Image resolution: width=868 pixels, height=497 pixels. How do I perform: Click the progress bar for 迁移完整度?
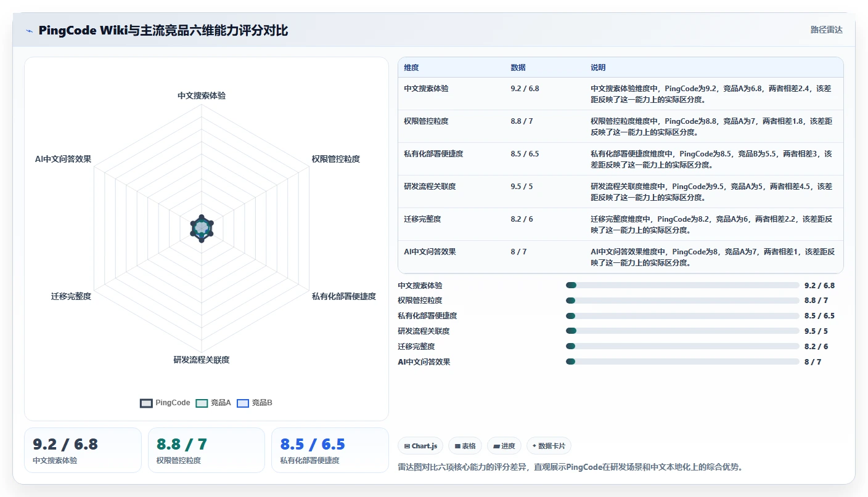682,346
